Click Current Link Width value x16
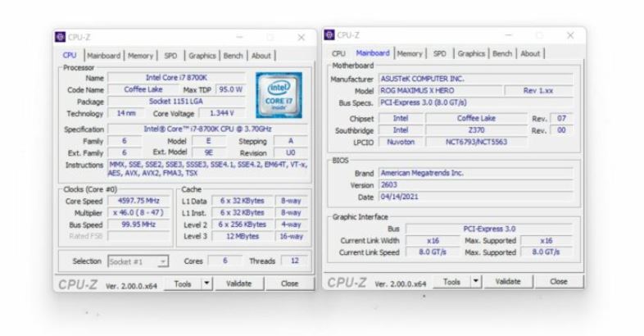 click(x=433, y=241)
